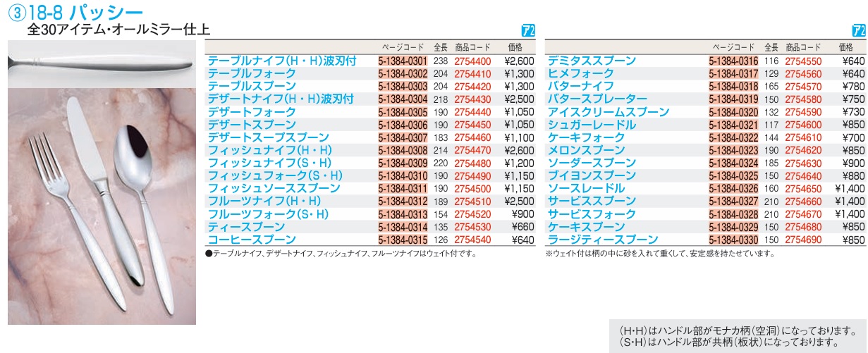Click product code 2754650
The height and width of the screenshot is (353, 868).
803,188
